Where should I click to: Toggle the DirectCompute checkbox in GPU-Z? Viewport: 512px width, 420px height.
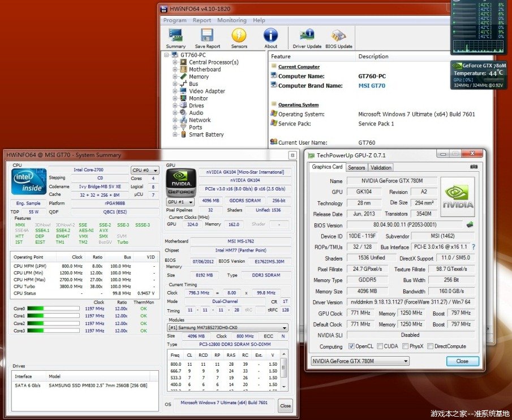click(431, 346)
